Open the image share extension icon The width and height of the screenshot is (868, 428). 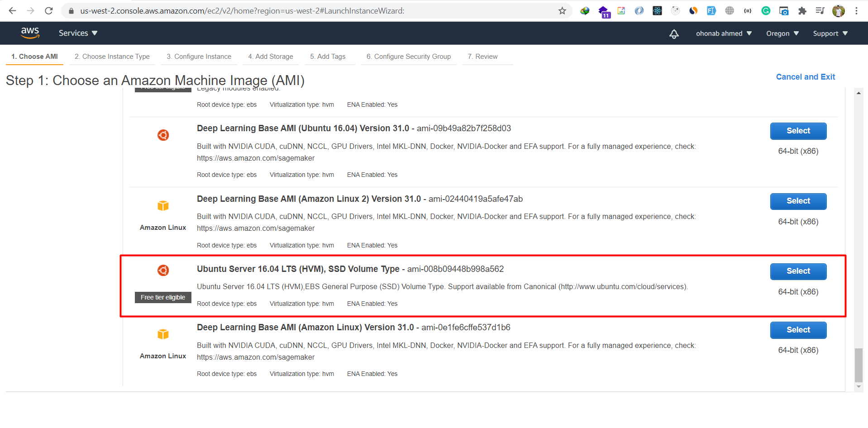(x=621, y=11)
